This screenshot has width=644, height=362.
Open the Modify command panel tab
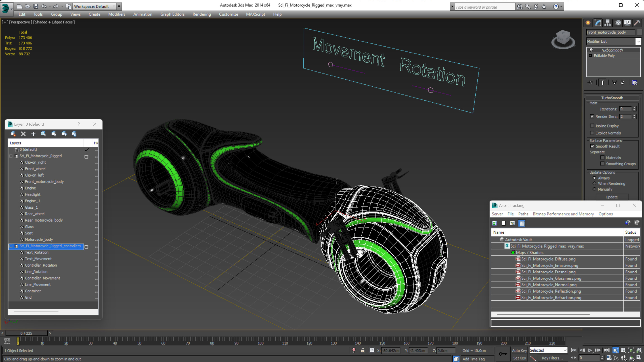[598, 23]
